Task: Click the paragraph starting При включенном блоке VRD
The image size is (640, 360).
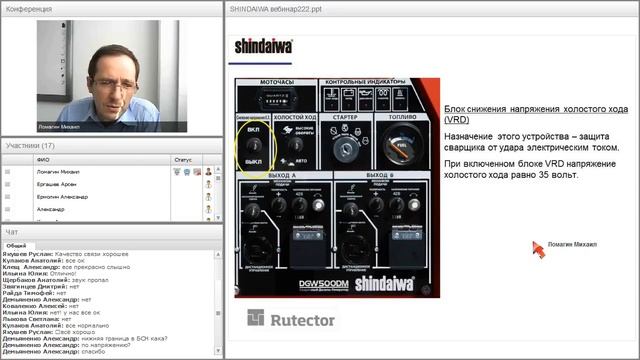Action: tap(530, 169)
